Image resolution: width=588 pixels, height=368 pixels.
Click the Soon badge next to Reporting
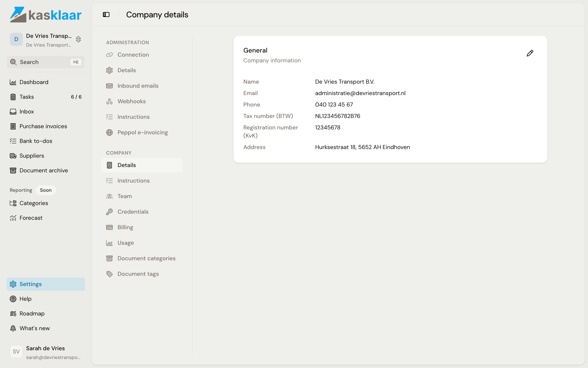coord(46,190)
